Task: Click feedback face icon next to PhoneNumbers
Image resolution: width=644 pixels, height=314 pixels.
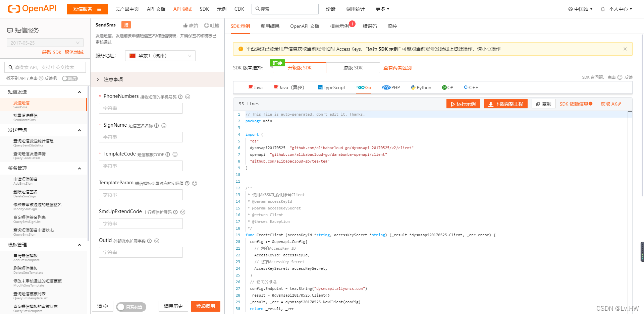Action: click(x=188, y=97)
